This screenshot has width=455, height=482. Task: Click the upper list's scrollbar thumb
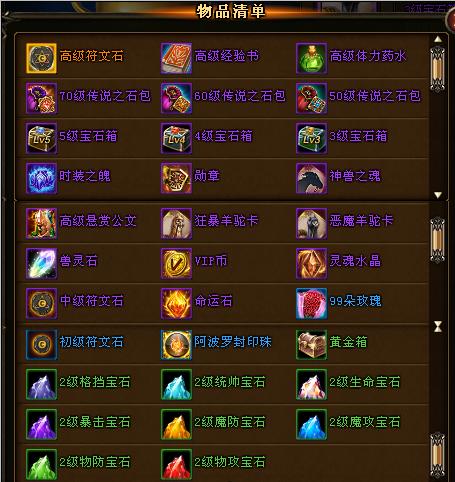pos(438,69)
